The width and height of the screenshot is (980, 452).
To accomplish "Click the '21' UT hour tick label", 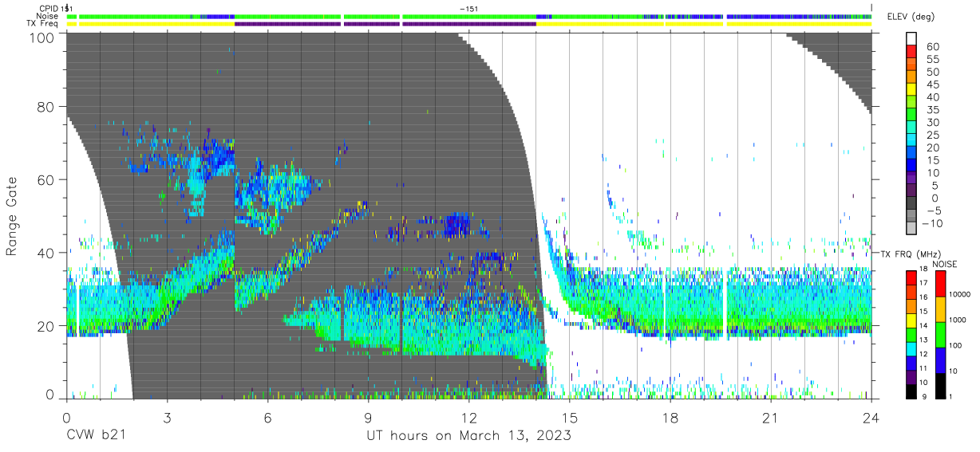I will [770, 417].
